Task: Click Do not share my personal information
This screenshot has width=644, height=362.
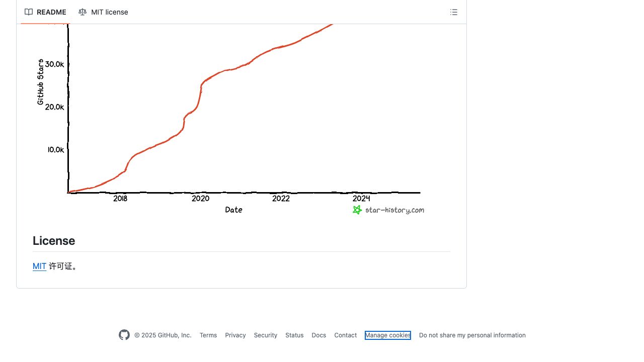Action: click(472, 335)
